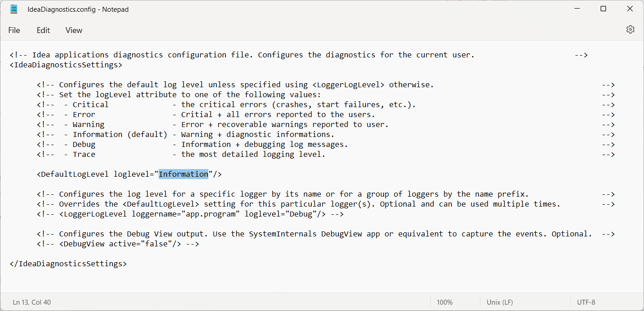Image resolution: width=644 pixels, height=311 pixels.
Task: Click the UTF-8 encoding indicator
Action: [x=586, y=302]
